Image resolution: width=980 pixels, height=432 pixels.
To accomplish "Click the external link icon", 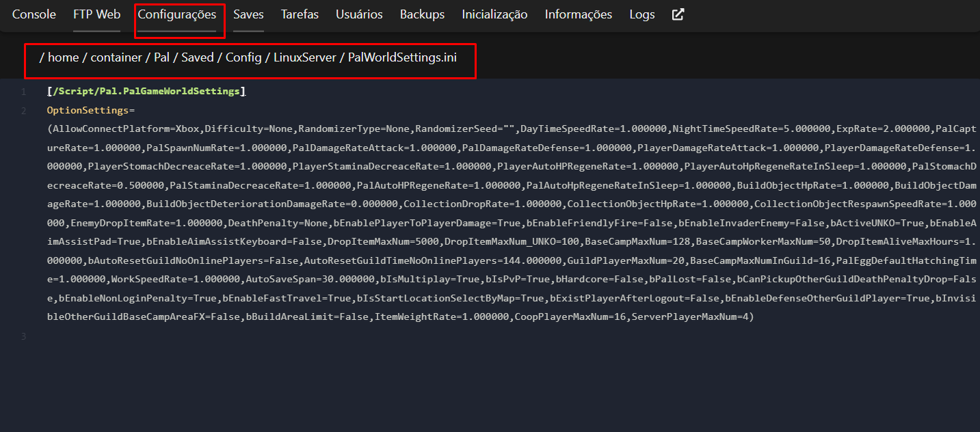I will click(x=678, y=14).
